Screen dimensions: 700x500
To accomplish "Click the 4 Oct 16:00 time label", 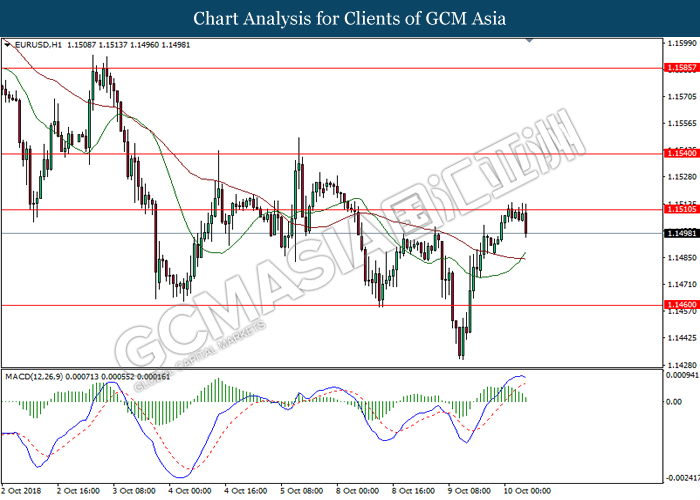I will [246, 491].
